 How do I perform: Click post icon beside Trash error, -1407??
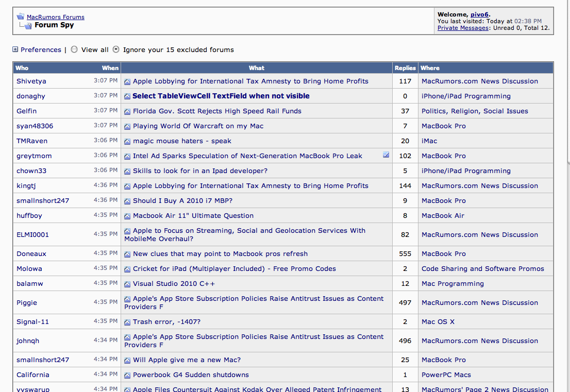click(127, 322)
